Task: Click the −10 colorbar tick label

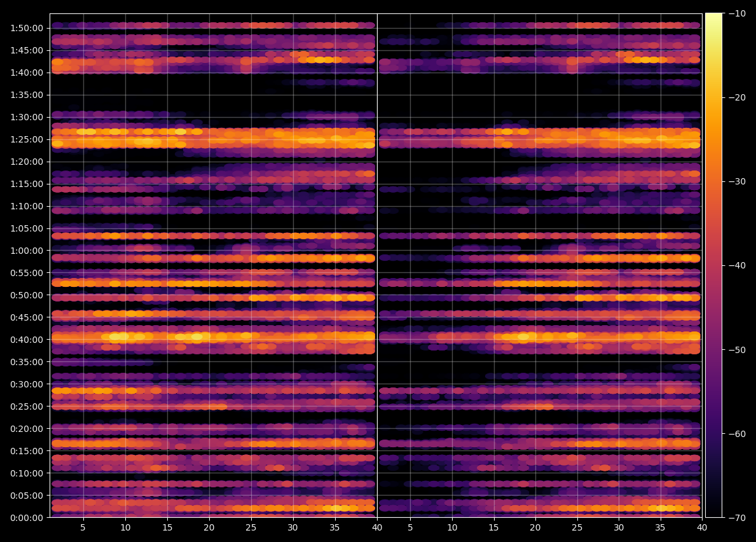Action: tap(737, 13)
